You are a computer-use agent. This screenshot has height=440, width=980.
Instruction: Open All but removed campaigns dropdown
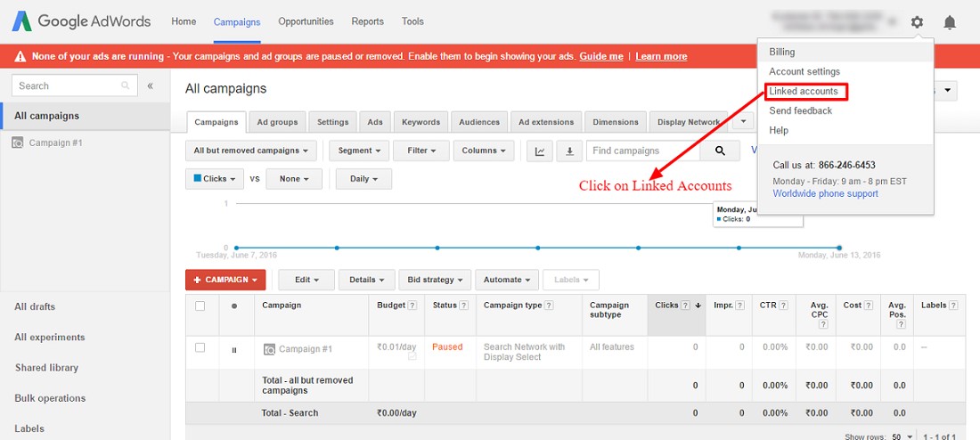tap(251, 151)
